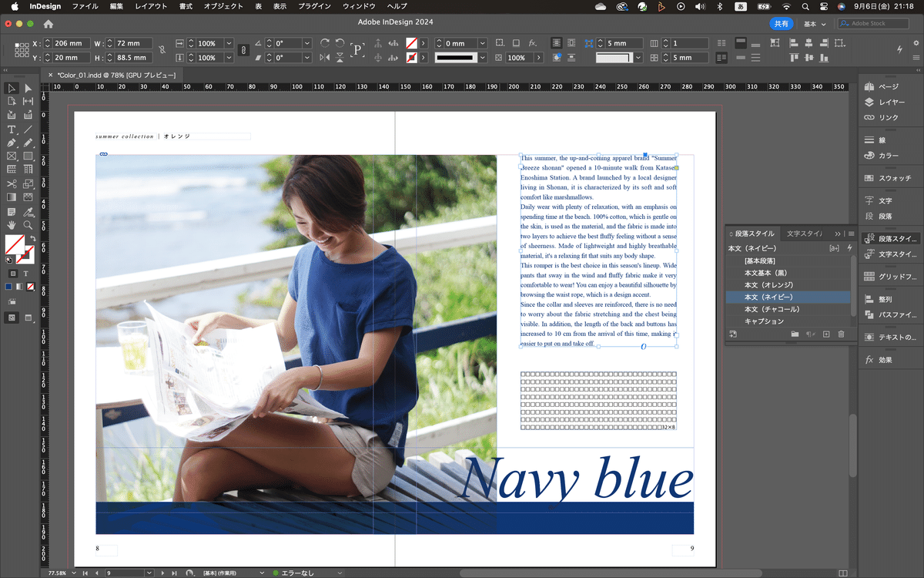This screenshot has width=924, height=578.
Task: Choose a reference point in the grid
Action: (22, 51)
